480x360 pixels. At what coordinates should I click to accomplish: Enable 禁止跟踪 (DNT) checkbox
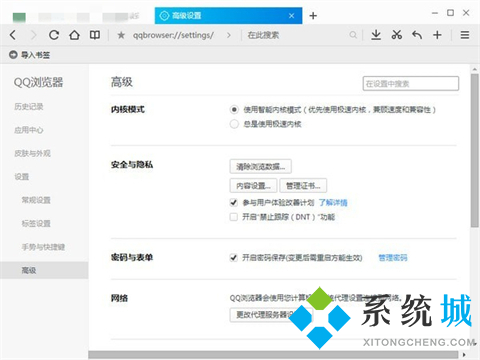(x=234, y=217)
